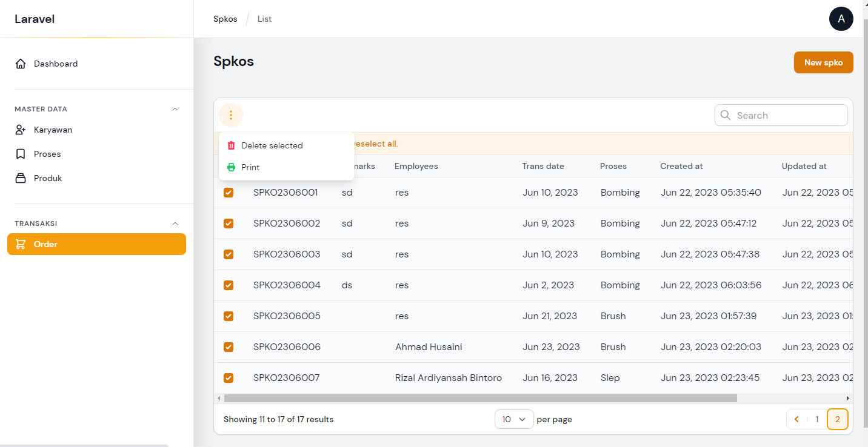
Task: Choose Delete selected from the menu
Action: pos(287,145)
